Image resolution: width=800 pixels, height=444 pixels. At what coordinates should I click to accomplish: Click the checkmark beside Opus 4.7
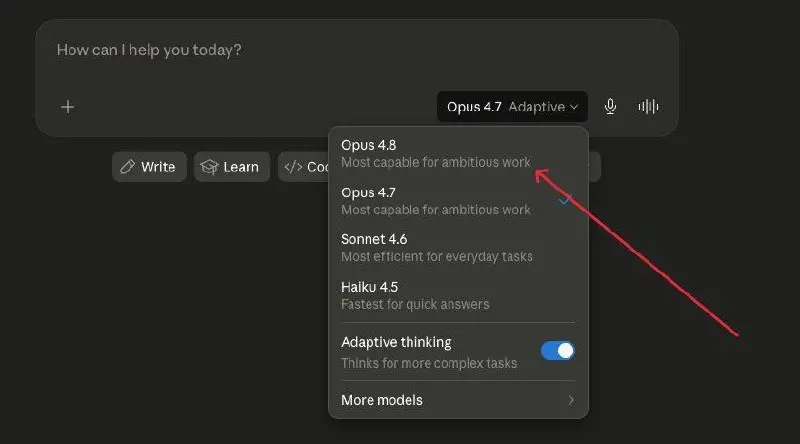pos(565,201)
